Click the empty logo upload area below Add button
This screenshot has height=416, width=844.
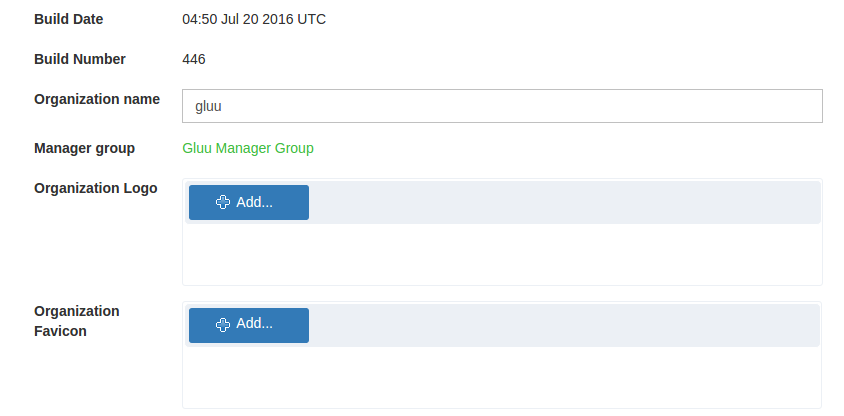click(x=500, y=254)
